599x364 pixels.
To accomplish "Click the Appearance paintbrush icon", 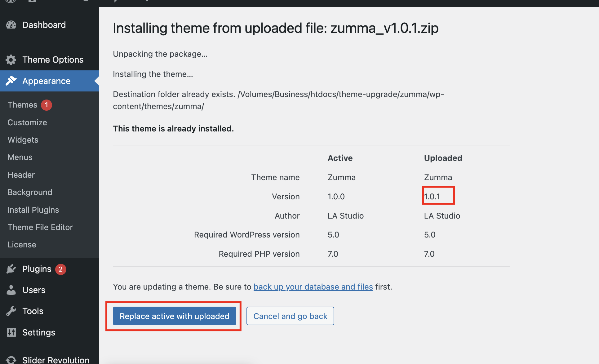I will (11, 81).
